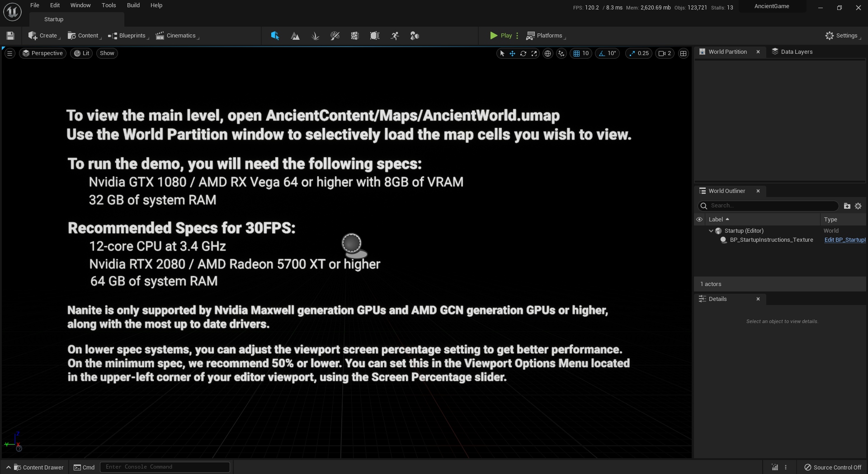
Task: Open status bar three-dots options
Action: 786,467
